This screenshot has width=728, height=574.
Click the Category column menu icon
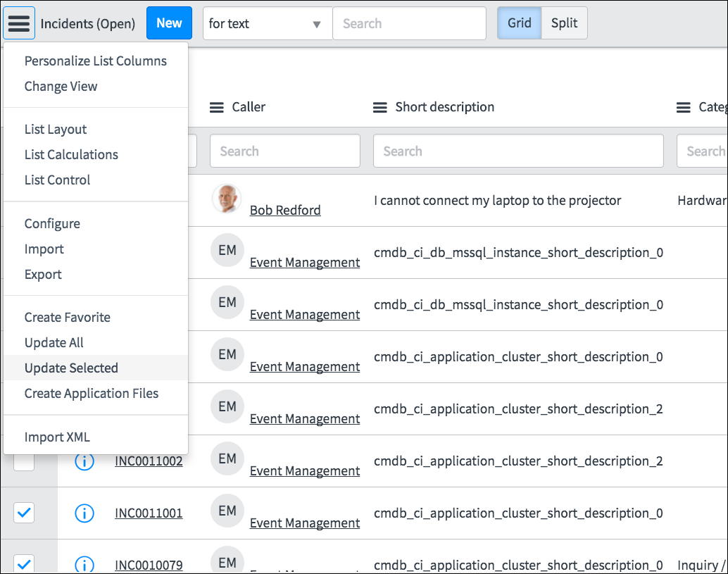coord(683,107)
